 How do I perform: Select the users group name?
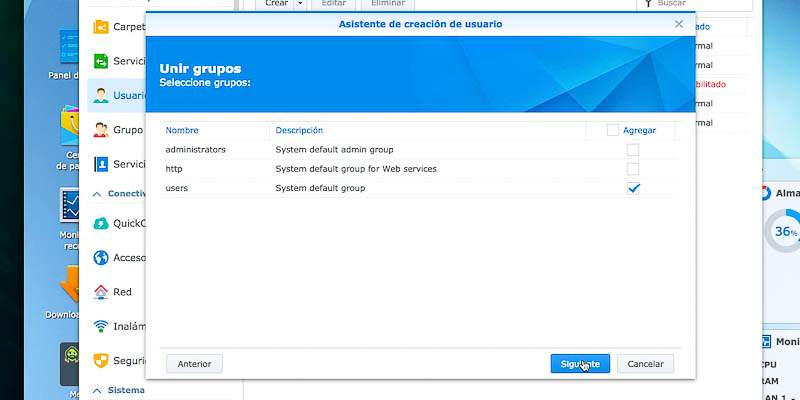coord(177,188)
